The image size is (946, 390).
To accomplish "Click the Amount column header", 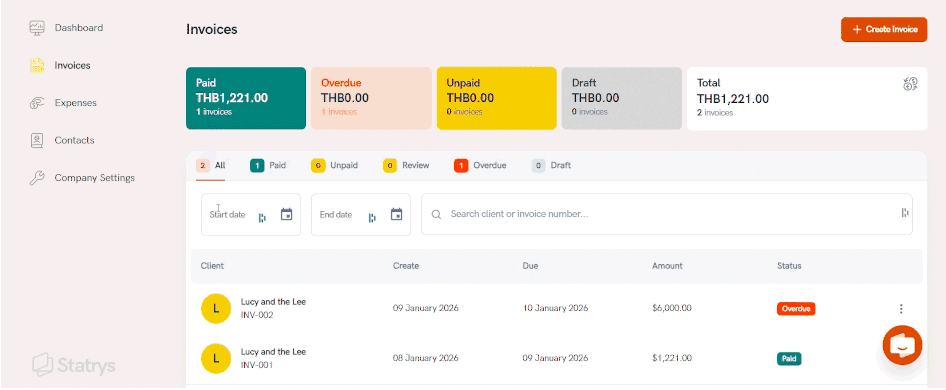I will pos(667,266).
